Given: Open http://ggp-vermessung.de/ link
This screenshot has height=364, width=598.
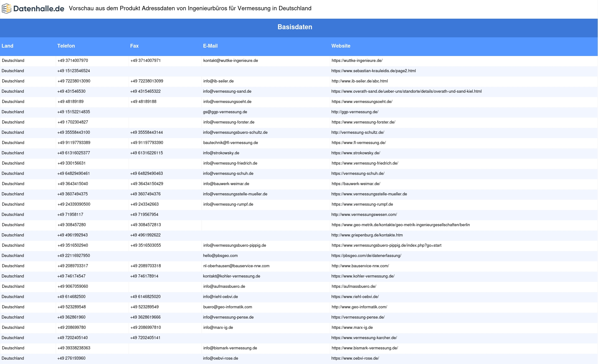Looking at the screenshot, I should coord(355,112).
